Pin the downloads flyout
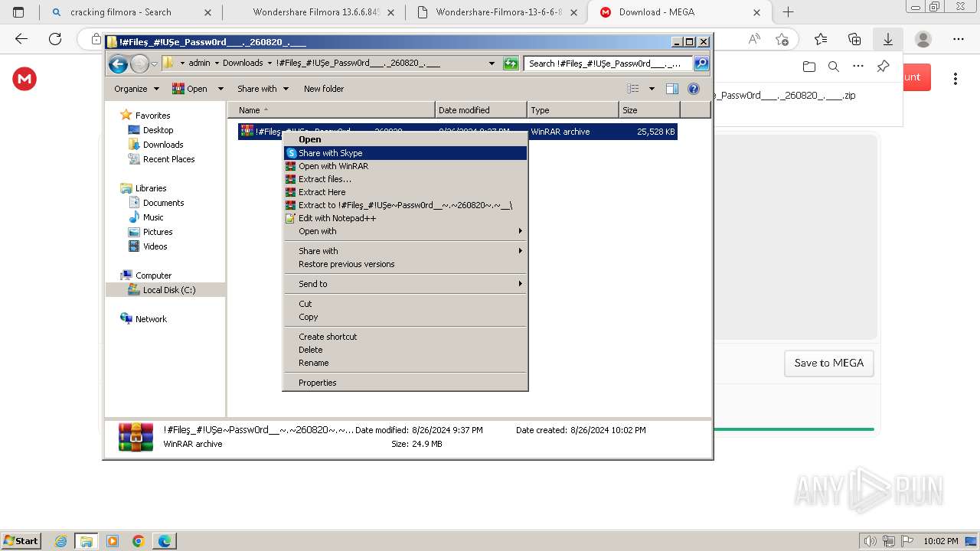Viewport: 980px width, 551px height. (883, 67)
